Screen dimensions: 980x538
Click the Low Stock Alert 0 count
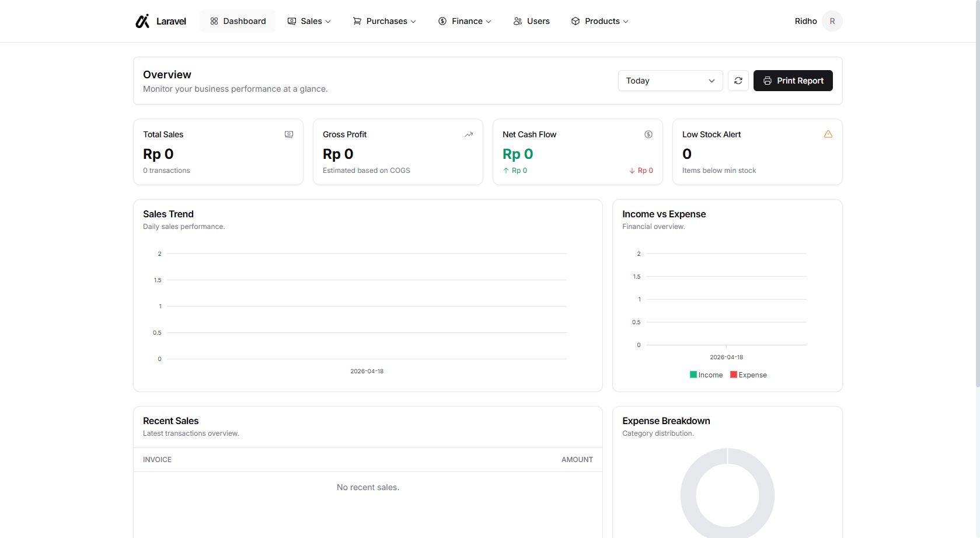coord(687,154)
